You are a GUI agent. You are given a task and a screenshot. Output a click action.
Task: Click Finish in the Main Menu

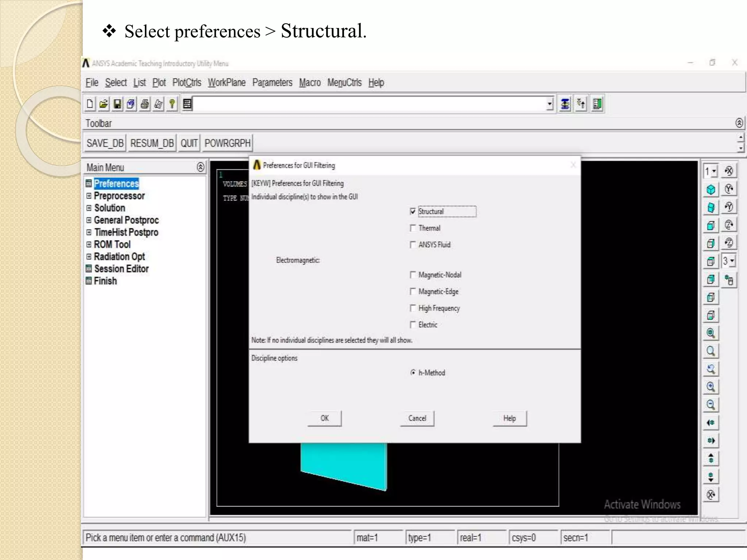(x=105, y=281)
